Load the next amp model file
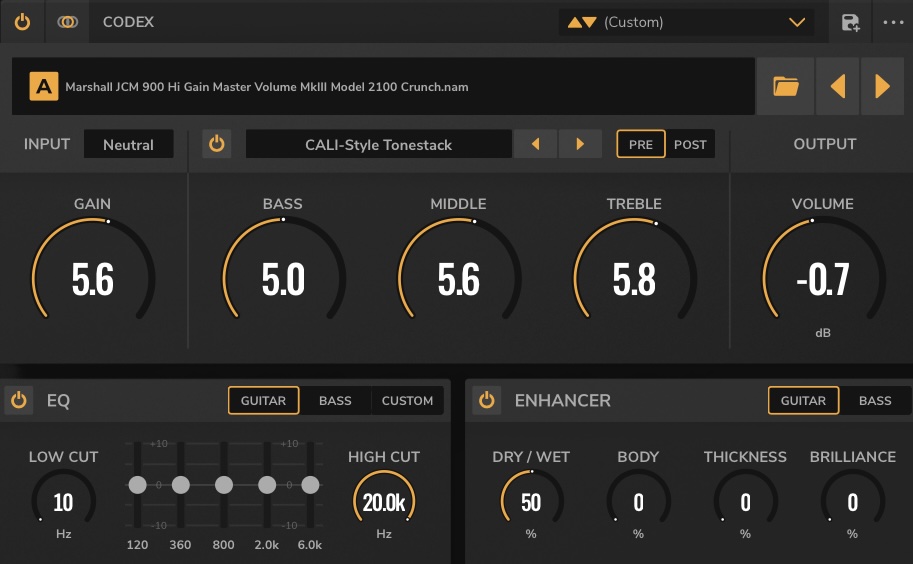 (x=882, y=87)
